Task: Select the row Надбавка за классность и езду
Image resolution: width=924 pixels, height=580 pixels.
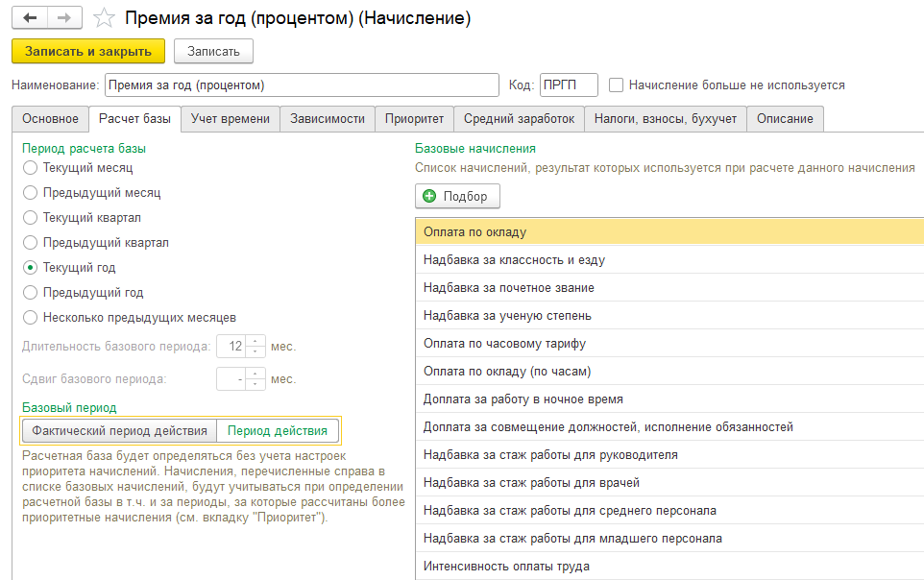Action: coord(669,260)
